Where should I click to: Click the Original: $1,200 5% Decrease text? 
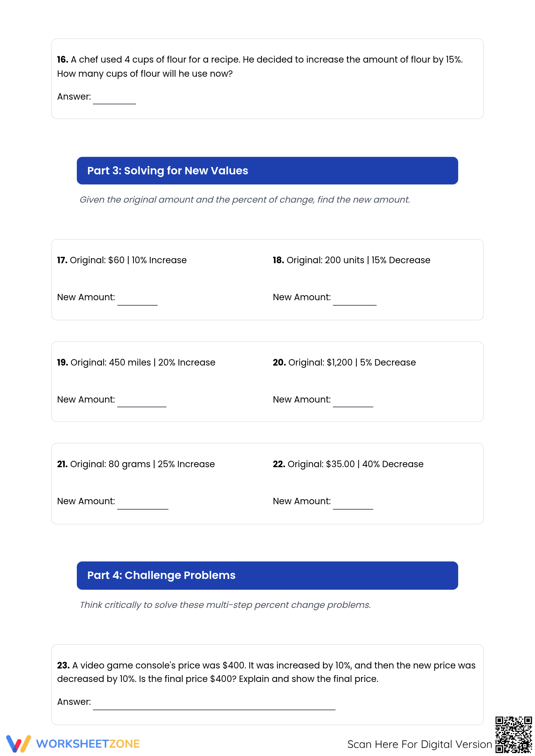(x=344, y=363)
